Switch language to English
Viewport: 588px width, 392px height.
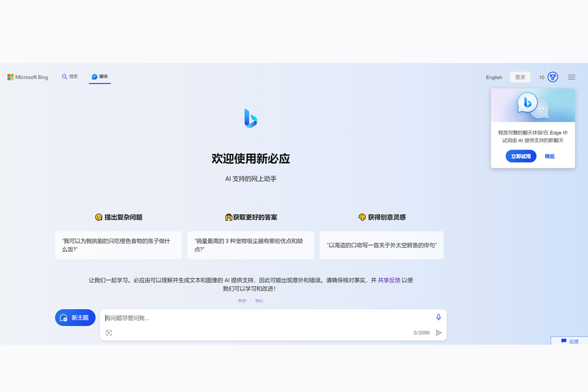click(494, 77)
